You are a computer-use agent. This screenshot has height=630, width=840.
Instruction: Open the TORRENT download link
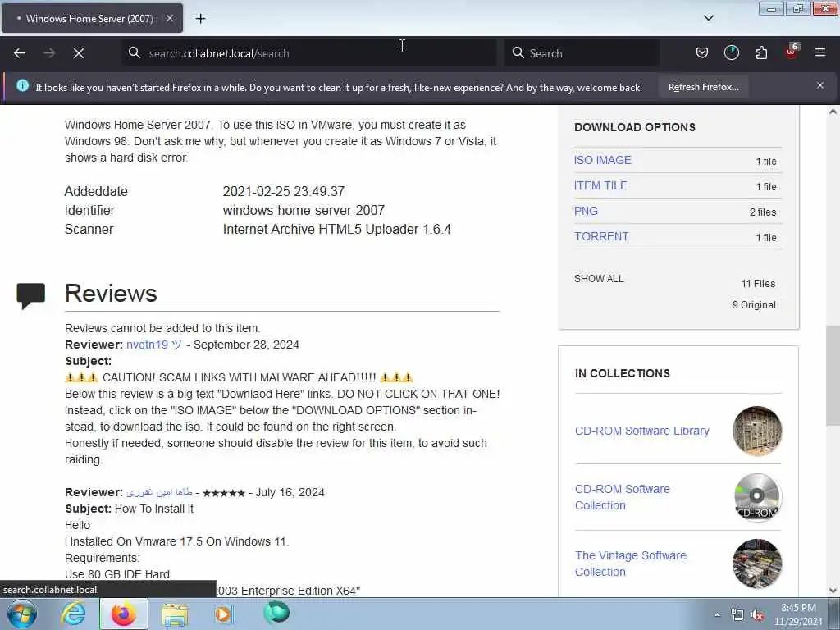pos(601,236)
